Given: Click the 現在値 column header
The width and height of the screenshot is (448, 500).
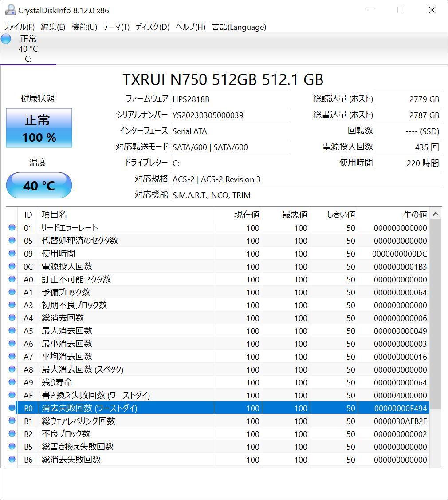Looking at the screenshot, I should point(238,214).
